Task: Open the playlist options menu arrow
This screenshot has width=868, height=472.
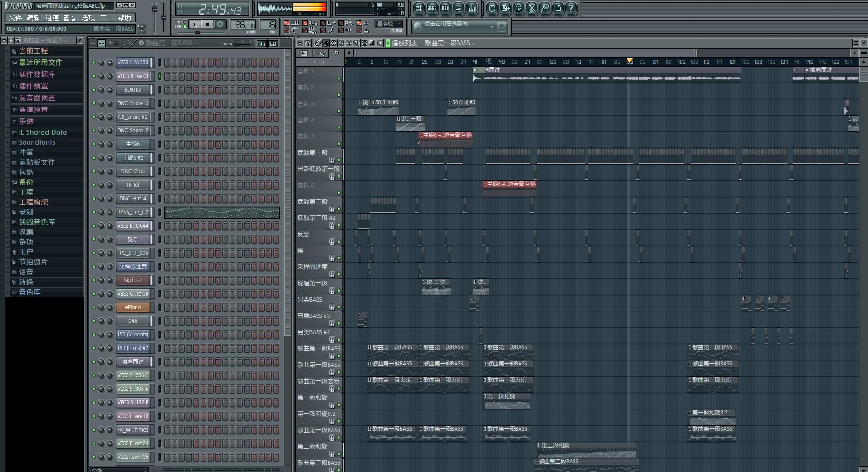Action: (300, 43)
